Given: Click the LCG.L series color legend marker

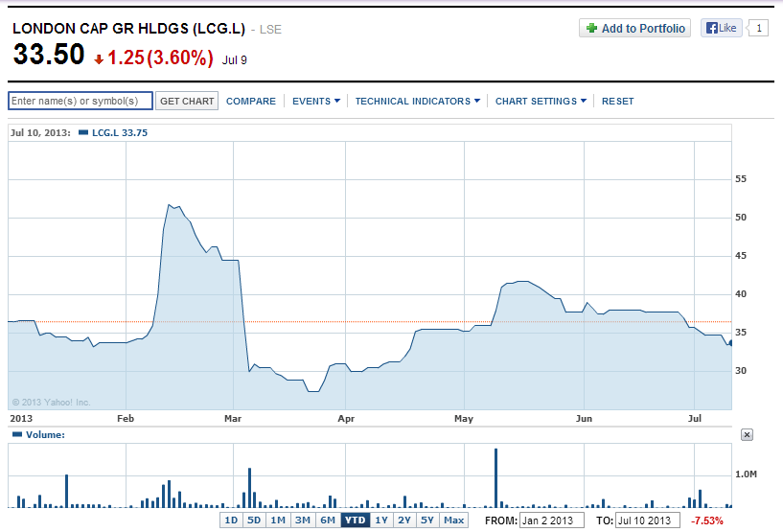Looking at the screenshot, I should coord(83,133).
